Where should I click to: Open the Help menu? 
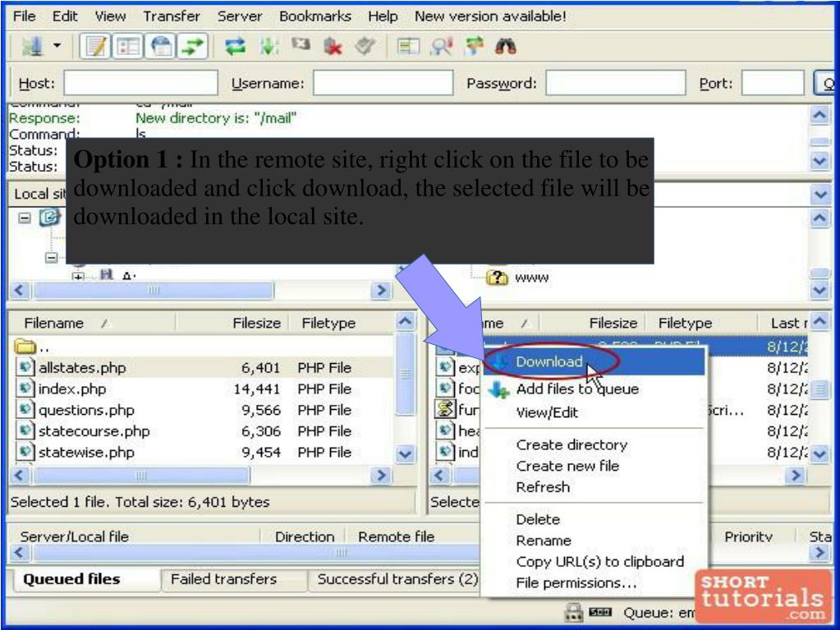pyautogui.click(x=383, y=16)
